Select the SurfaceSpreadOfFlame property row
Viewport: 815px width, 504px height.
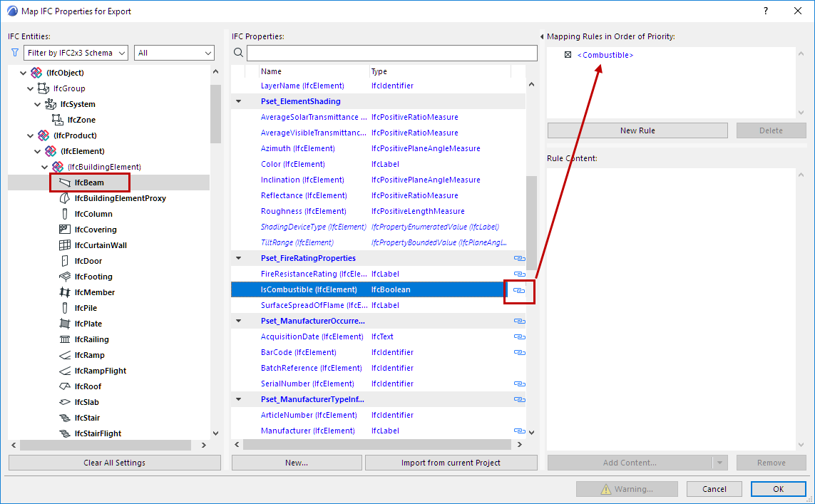[x=379, y=306]
